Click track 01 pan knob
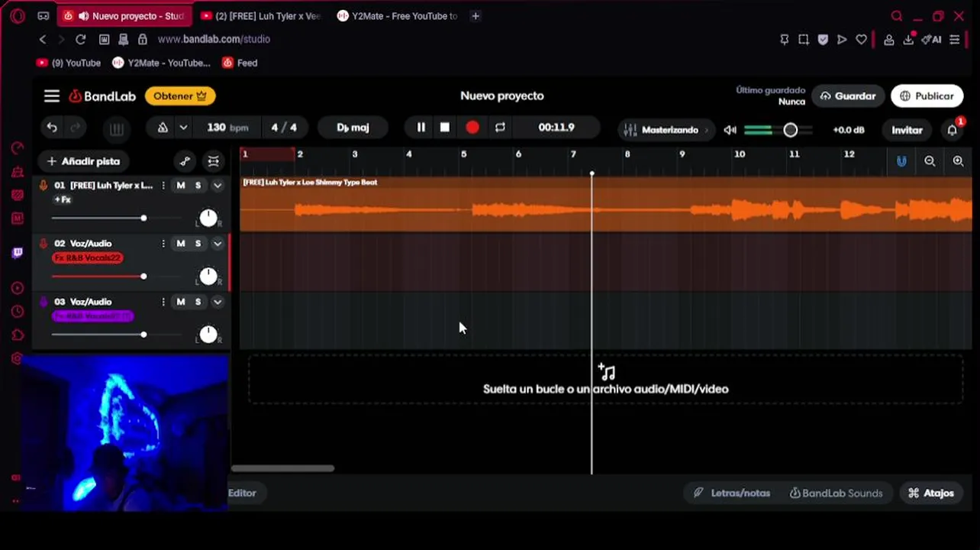This screenshot has width=980, height=550. tap(208, 218)
